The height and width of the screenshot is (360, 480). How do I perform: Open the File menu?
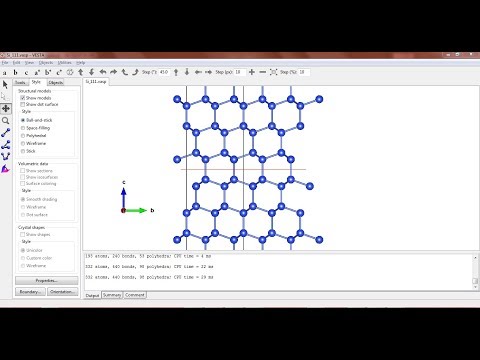[x=5, y=63]
